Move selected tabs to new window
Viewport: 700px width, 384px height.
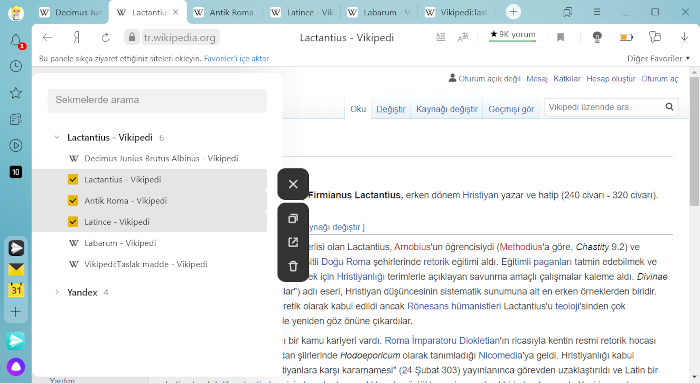293,242
